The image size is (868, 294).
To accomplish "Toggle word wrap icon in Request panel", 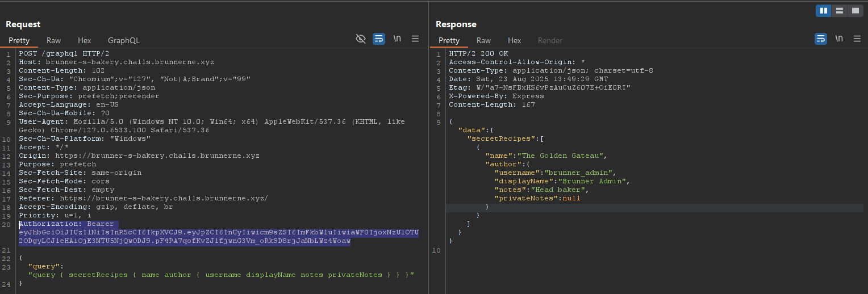I will (x=379, y=39).
